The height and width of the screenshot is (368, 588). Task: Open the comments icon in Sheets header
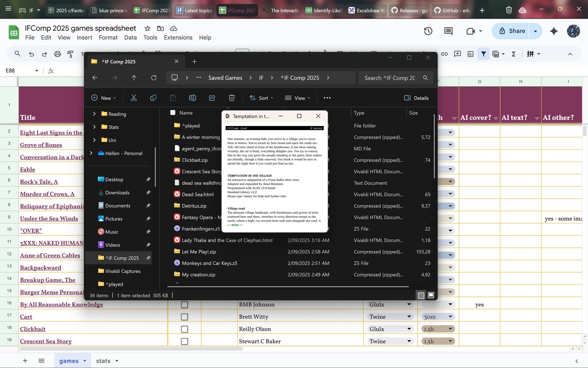(x=448, y=31)
